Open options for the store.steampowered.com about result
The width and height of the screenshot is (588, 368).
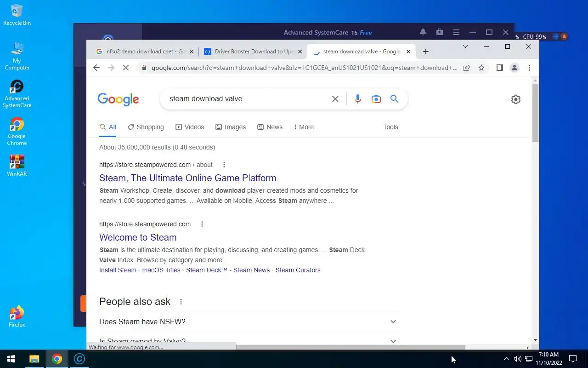click(224, 165)
